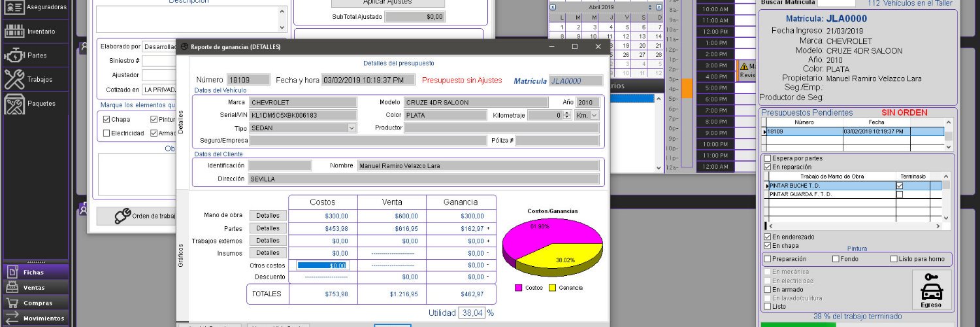
Task: Toggle the Chapa checkbox
Action: coord(107,120)
